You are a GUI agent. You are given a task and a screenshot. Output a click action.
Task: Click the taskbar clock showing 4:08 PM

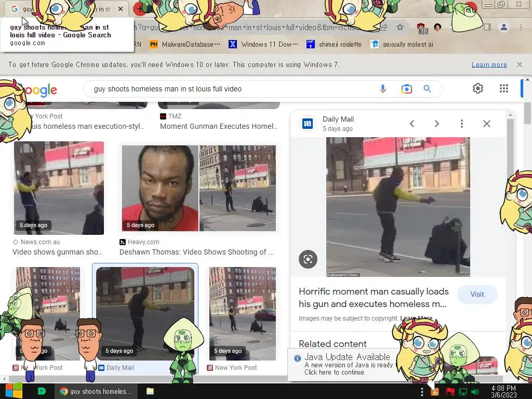[x=503, y=391]
